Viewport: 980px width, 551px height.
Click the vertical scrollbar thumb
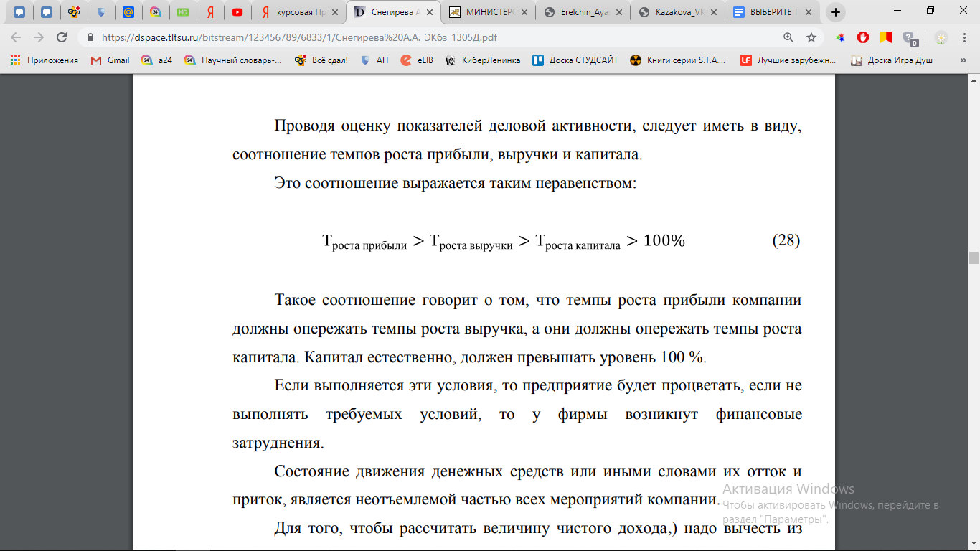974,258
